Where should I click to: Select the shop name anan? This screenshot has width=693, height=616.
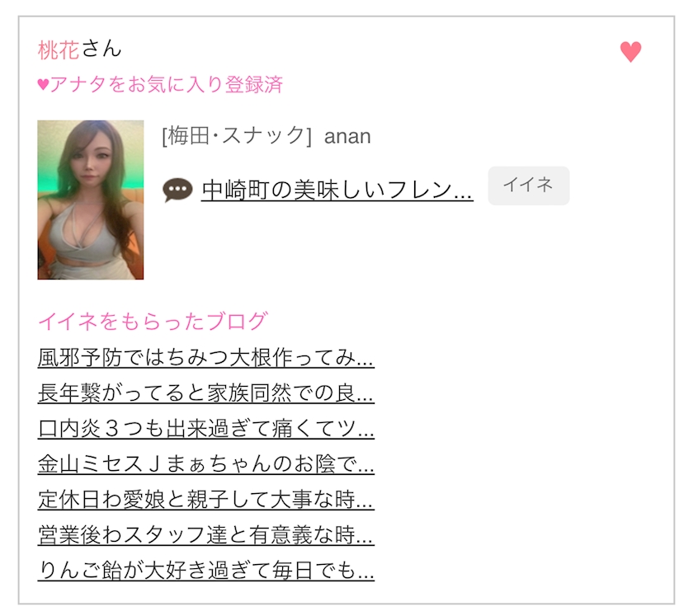click(x=347, y=137)
